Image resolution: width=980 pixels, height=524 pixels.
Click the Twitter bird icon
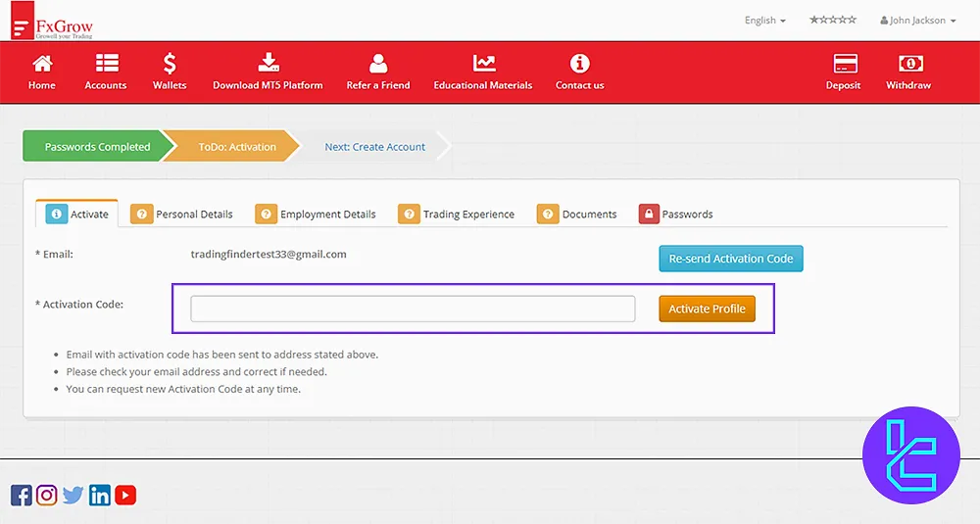(73, 496)
